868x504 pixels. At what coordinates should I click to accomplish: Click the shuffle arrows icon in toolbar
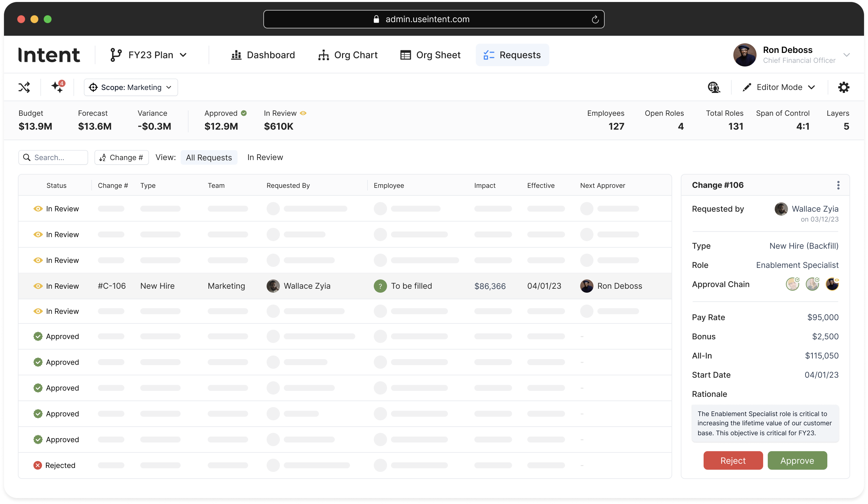pyautogui.click(x=24, y=87)
